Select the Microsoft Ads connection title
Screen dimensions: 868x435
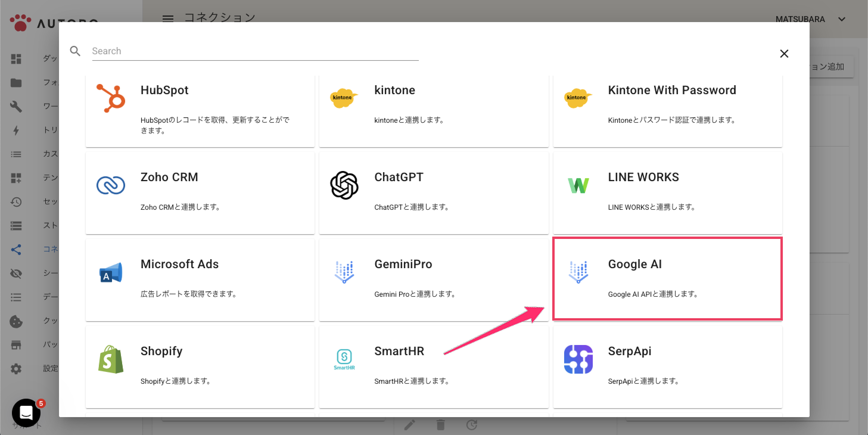(x=179, y=265)
